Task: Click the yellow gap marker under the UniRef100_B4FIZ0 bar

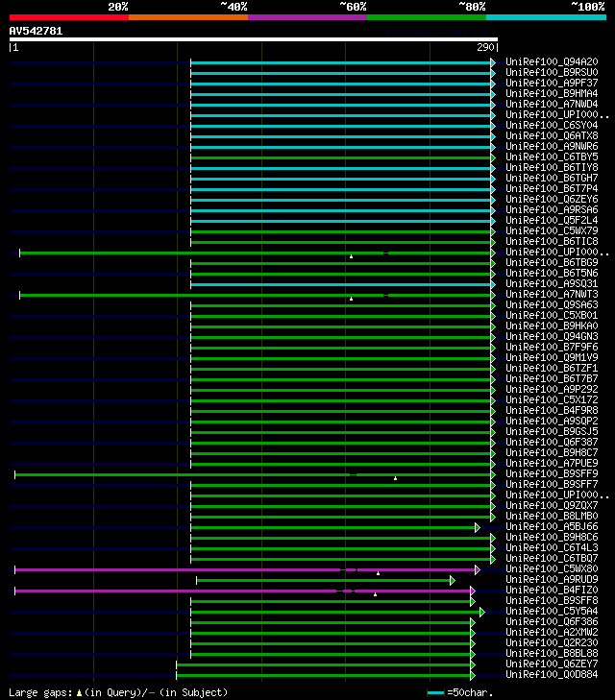Action: click(x=375, y=594)
